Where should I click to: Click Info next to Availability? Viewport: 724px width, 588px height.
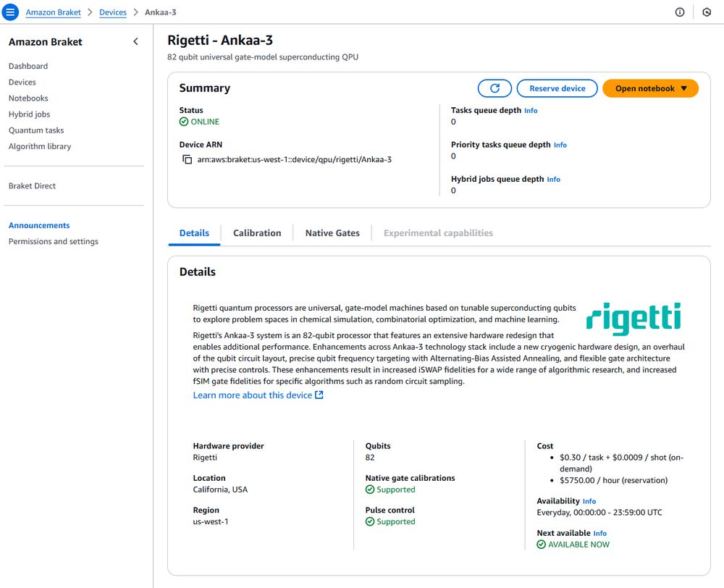point(589,502)
